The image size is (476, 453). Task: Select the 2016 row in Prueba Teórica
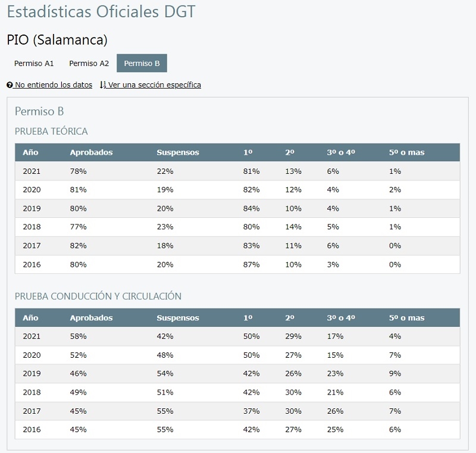coord(237,264)
